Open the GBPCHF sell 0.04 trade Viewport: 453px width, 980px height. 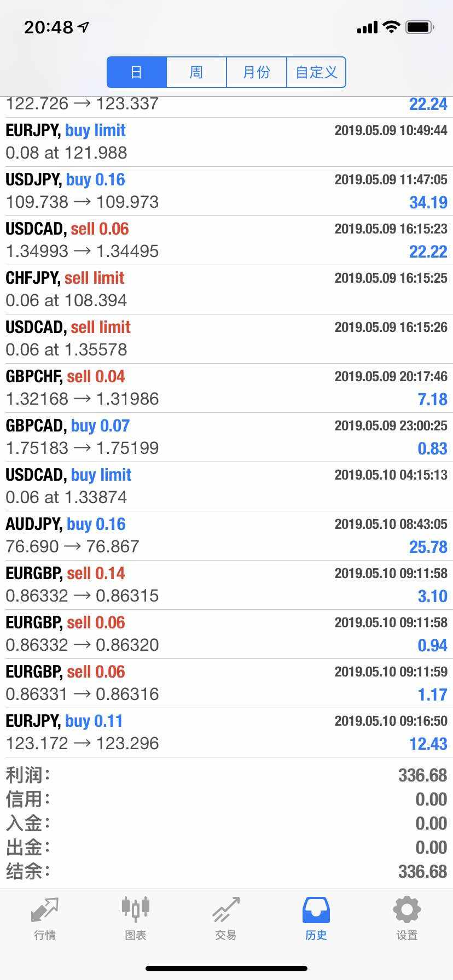[x=226, y=388]
